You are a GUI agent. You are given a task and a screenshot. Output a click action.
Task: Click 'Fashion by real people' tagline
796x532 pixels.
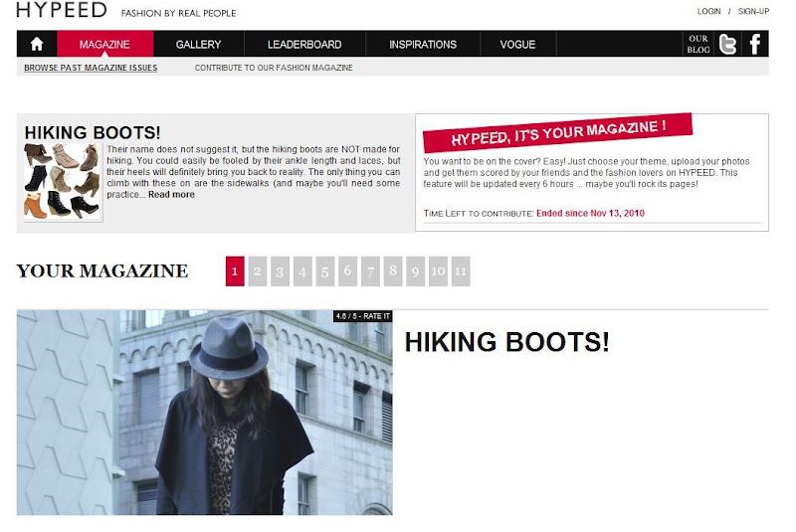179,13
